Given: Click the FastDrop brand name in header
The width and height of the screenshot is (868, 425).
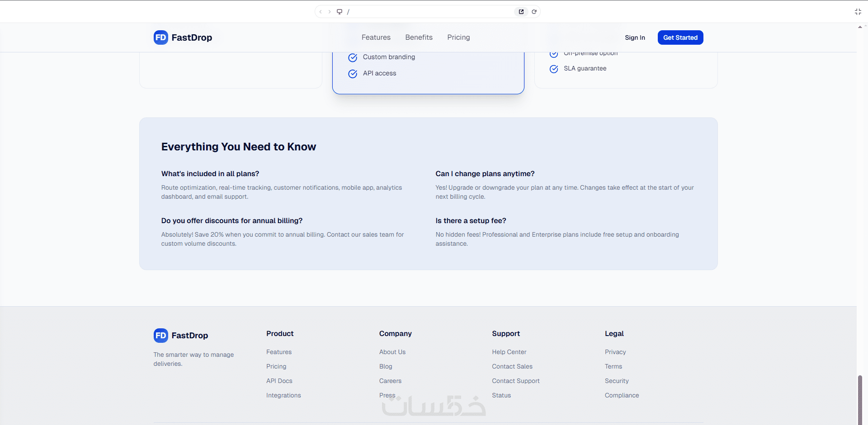Looking at the screenshot, I should (192, 37).
